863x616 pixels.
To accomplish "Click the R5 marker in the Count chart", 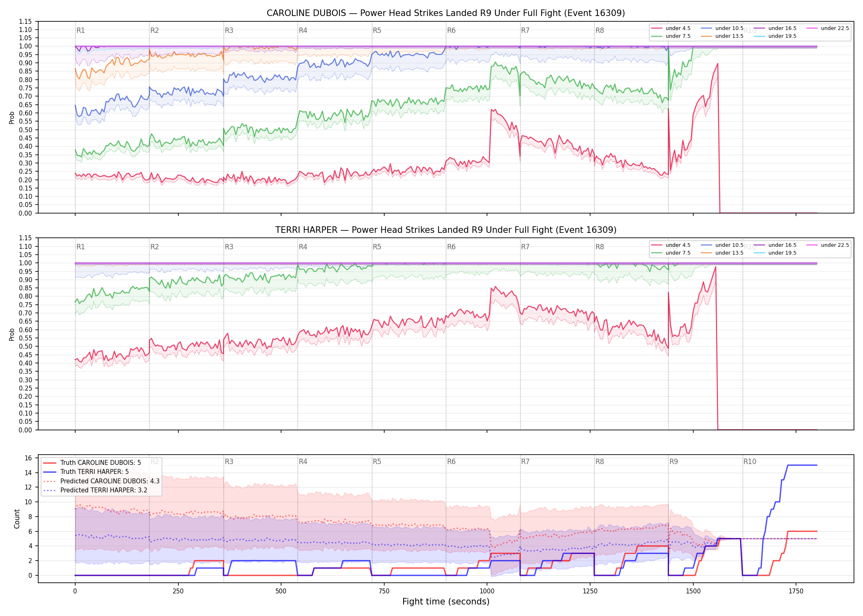I will pos(377,462).
